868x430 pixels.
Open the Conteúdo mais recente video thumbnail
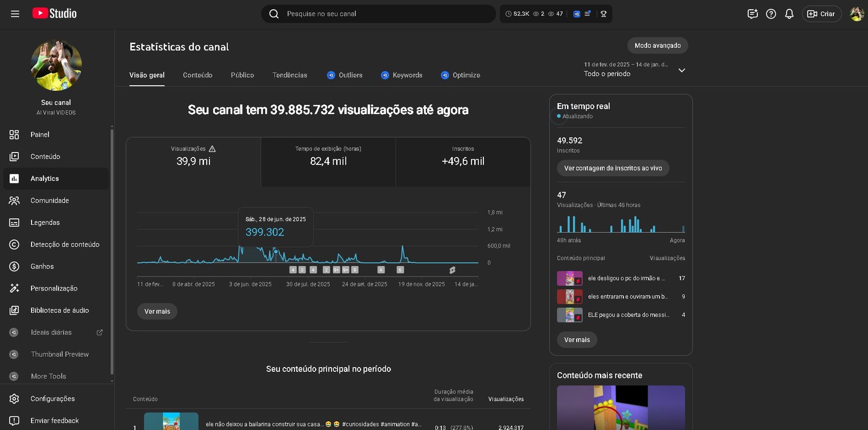tap(621, 408)
